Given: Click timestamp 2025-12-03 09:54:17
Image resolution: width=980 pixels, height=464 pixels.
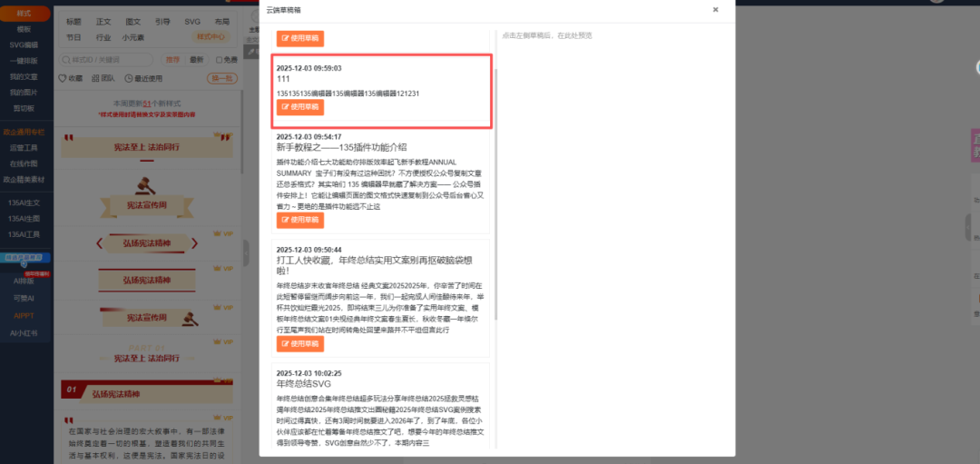Looking at the screenshot, I should [x=309, y=136].
